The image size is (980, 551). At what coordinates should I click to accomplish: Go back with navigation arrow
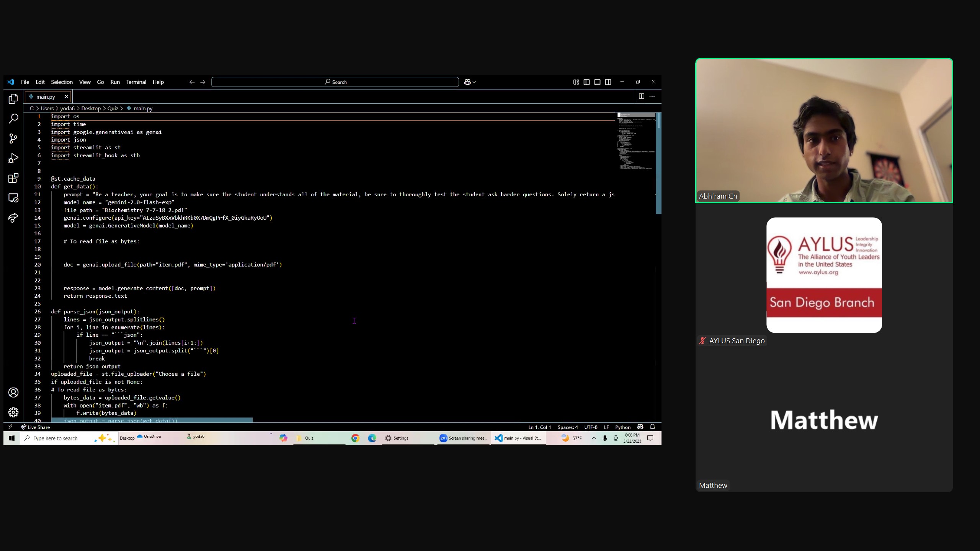click(x=192, y=82)
